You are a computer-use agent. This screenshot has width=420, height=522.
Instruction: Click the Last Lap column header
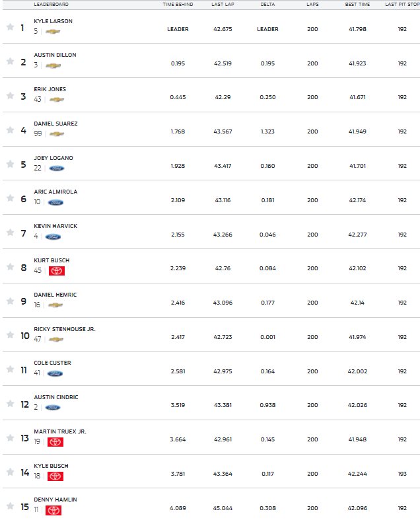pos(223,5)
